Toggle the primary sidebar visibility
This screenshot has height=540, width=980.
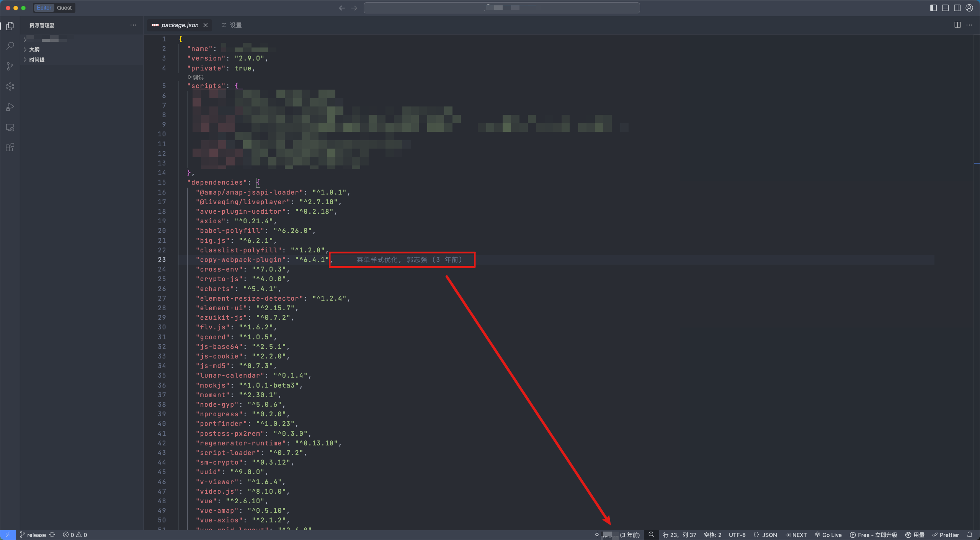933,8
